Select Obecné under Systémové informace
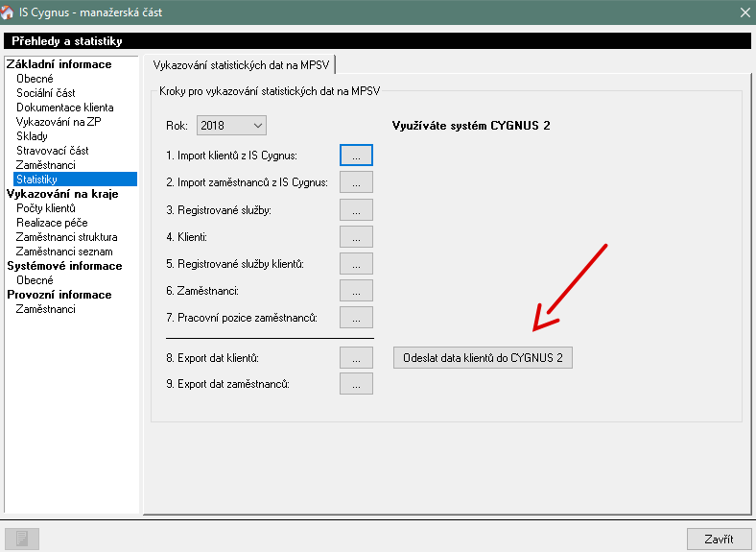Image resolution: width=756 pixels, height=552 pixels. 35,280
